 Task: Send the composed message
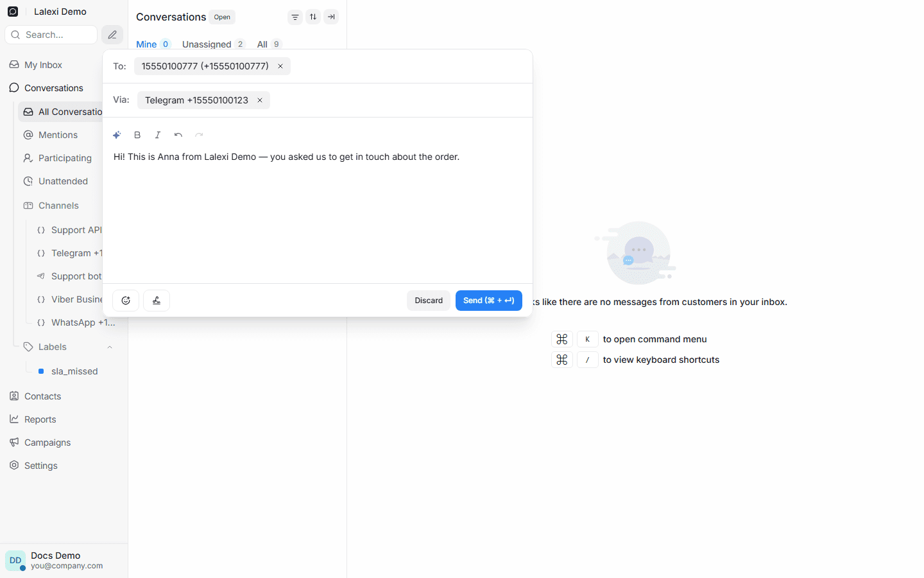(x=489, y=301)
